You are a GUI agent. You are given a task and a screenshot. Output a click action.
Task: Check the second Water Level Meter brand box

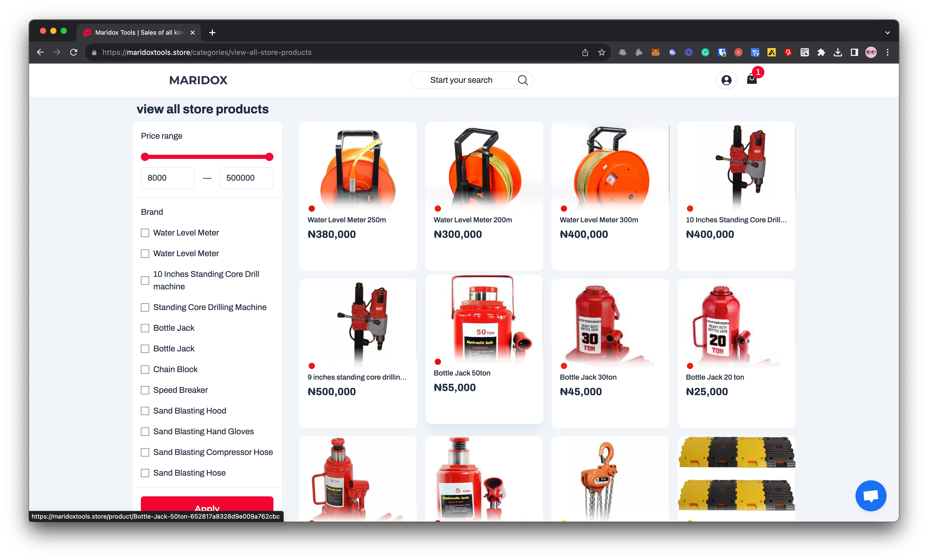coord(145,254)
